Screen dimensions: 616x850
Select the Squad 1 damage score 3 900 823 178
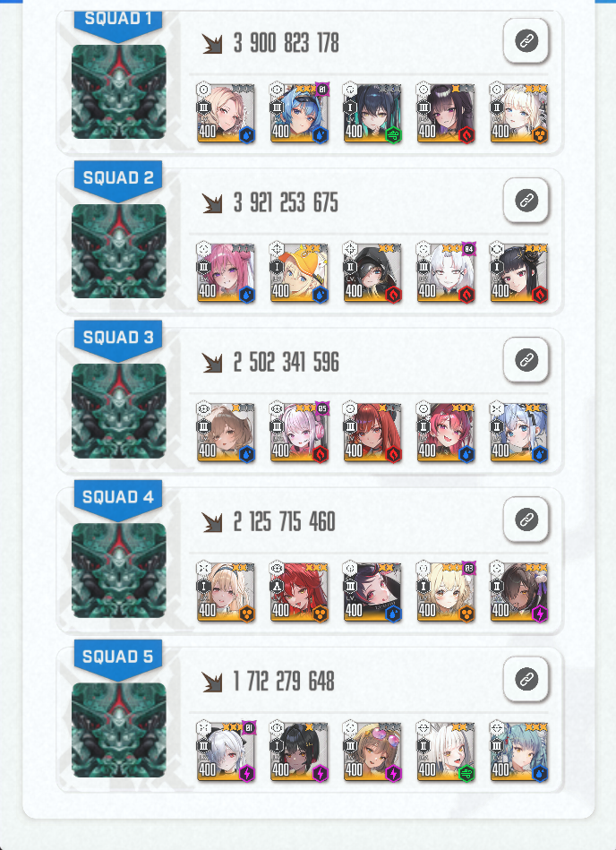click(x=286, y=43)
